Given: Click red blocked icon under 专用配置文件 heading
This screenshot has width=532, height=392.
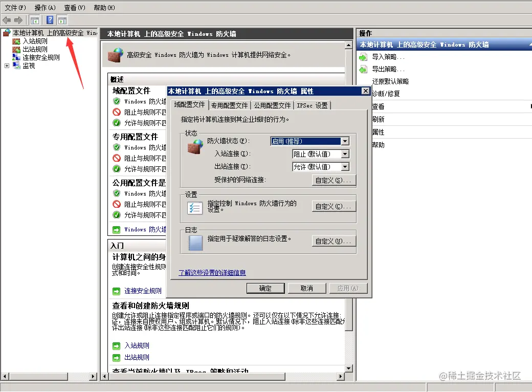Looking at the screenshot, I should click(x=117, y=158).
